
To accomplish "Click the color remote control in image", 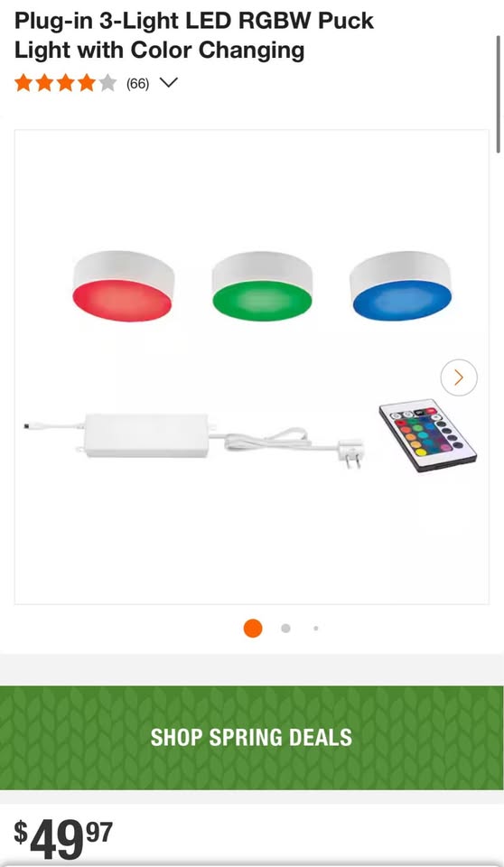I will 427,435.
